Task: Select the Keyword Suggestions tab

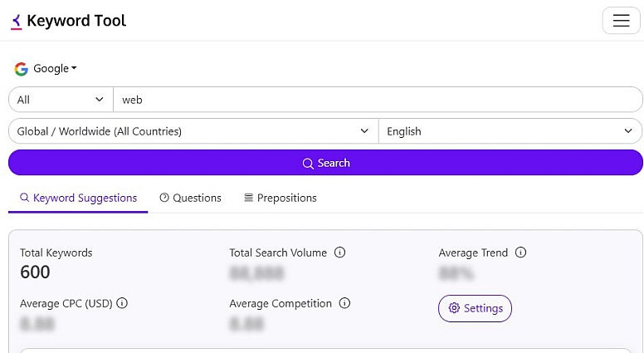Action: click(78, 198)
